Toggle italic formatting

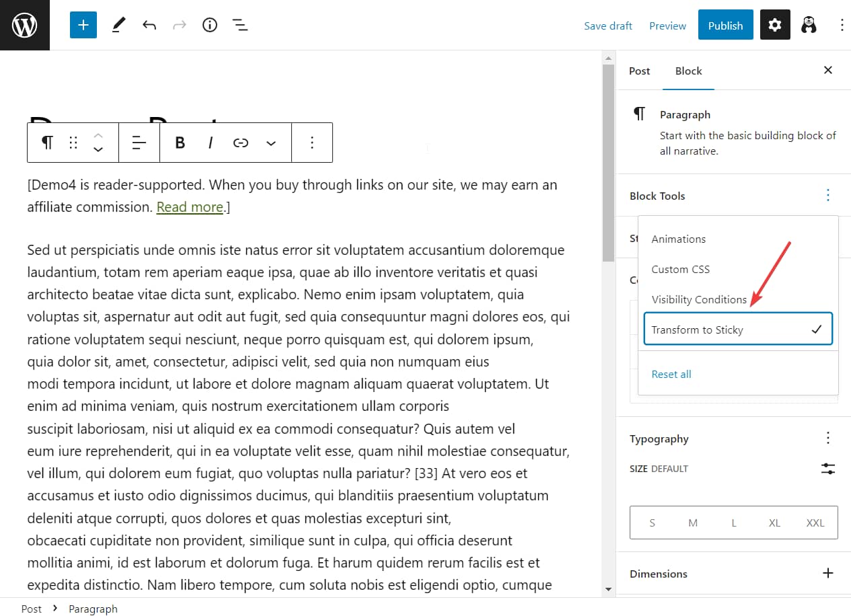211,143
